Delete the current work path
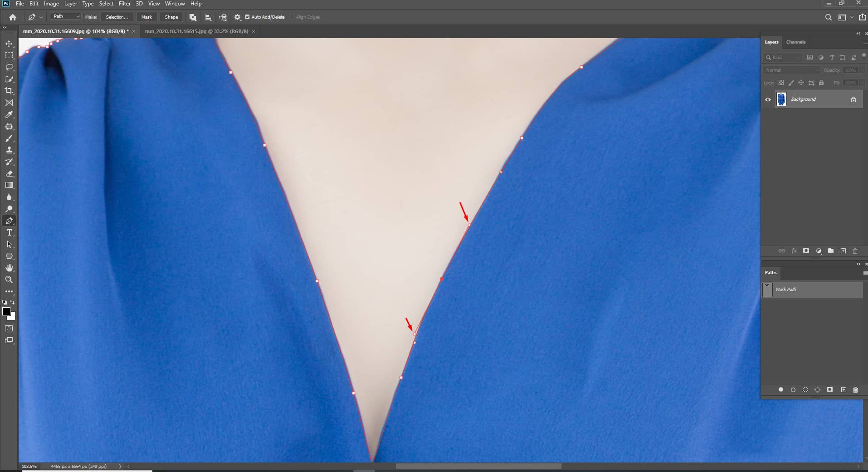 click(856, 390)
